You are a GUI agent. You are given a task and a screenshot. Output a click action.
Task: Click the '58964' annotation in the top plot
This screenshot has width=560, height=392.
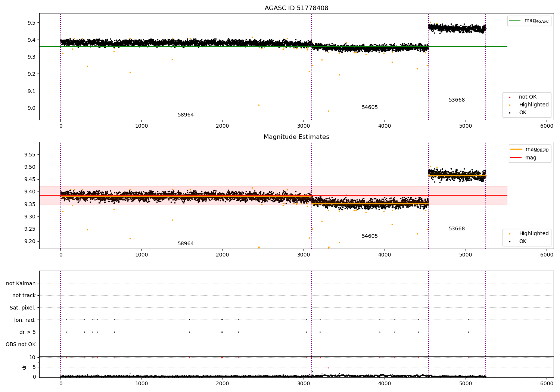pyautogui.click(x=186, y=115)
